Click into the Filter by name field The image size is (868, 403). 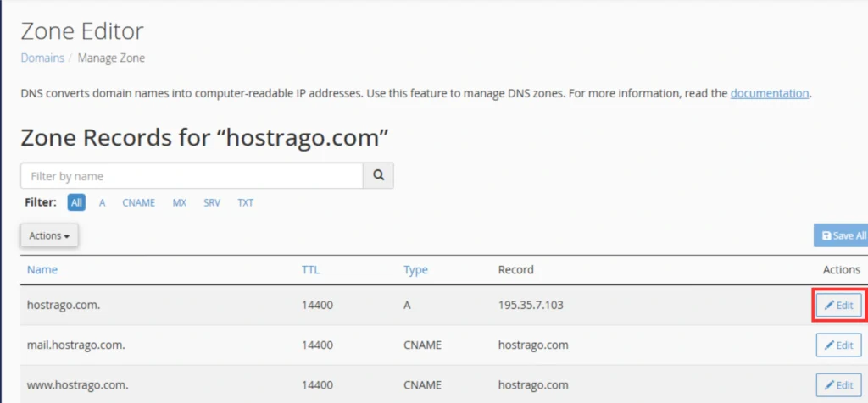[x=192, y=176]
